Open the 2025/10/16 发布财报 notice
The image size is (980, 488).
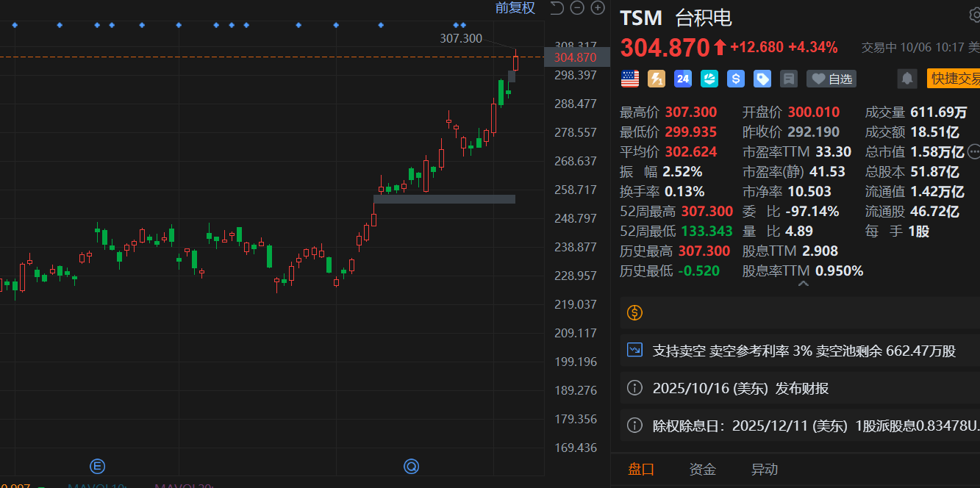[x=800, y=387]
